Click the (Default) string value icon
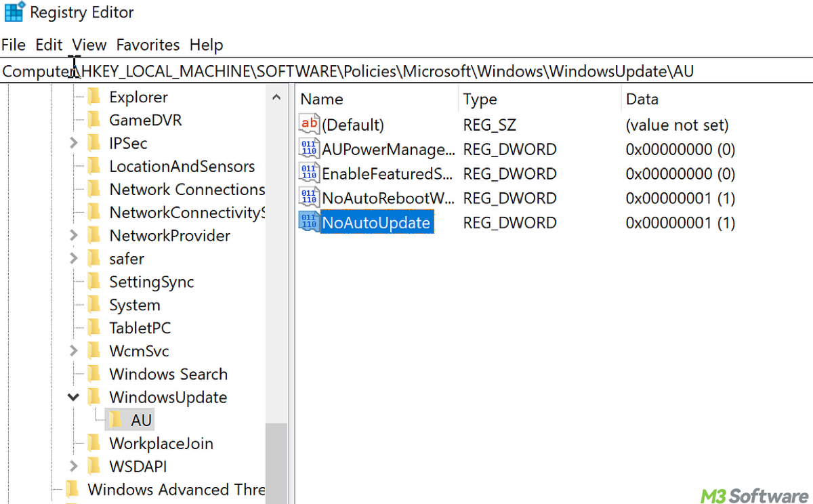 [x=309, y=124]
